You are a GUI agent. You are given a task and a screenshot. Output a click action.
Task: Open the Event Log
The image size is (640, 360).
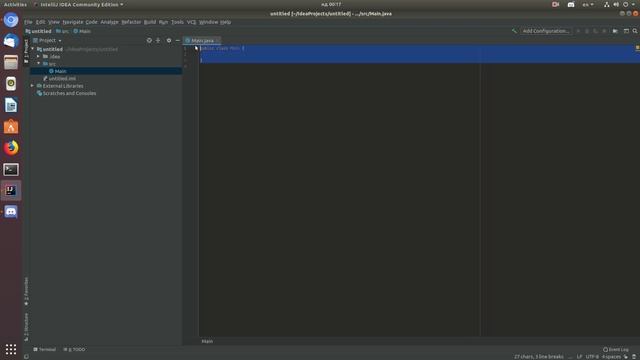[616, 349]
